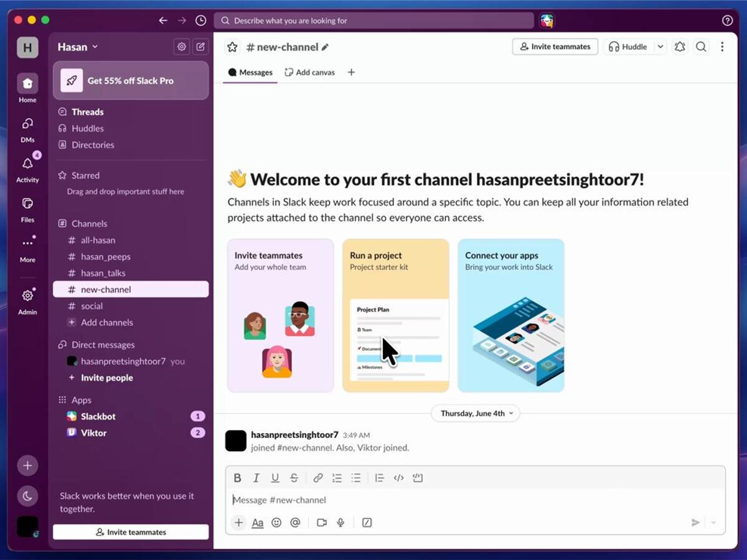Viewport: 747px width, 560px height.
Task: Compose a new message icon
Action: click(200, 47)
